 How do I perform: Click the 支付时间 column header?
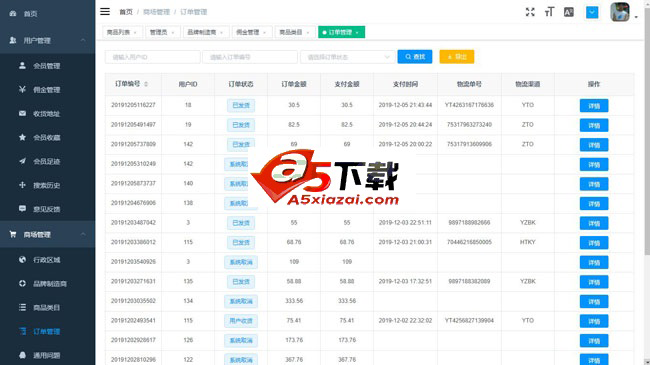tap(405, 84)
